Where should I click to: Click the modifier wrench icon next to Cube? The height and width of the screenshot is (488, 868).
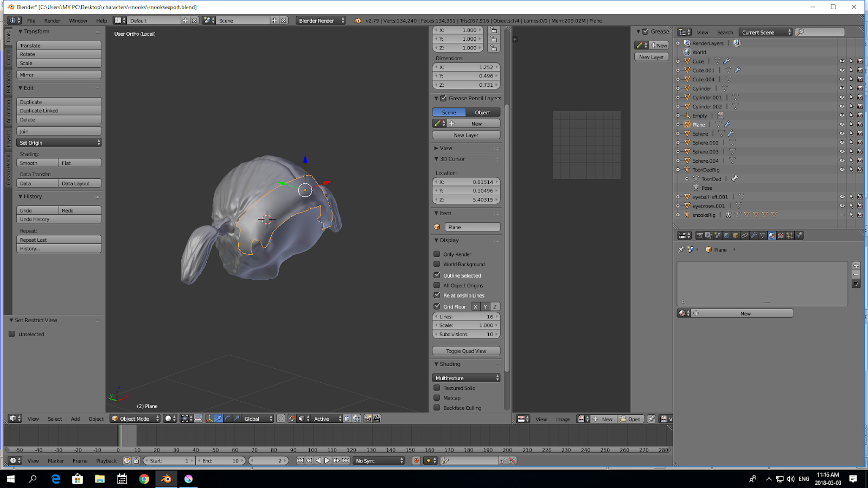727,61
